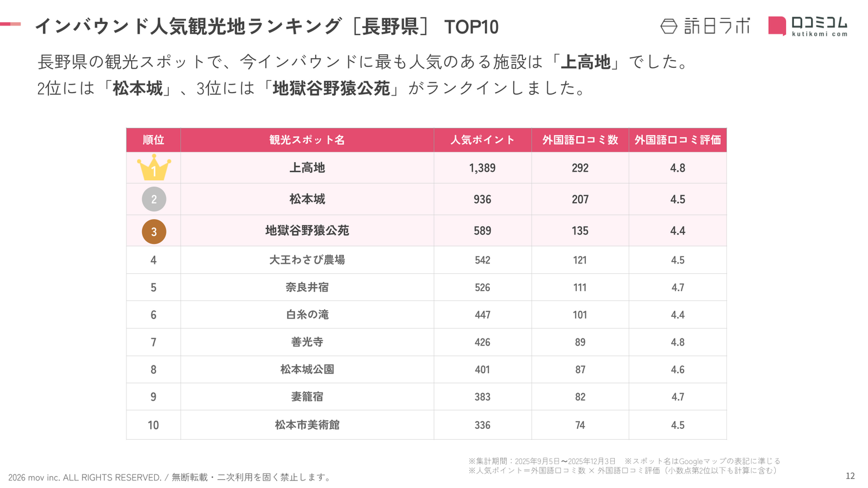Click the page number 12
The image size is (868, 488).
click(x=850, y=476)
